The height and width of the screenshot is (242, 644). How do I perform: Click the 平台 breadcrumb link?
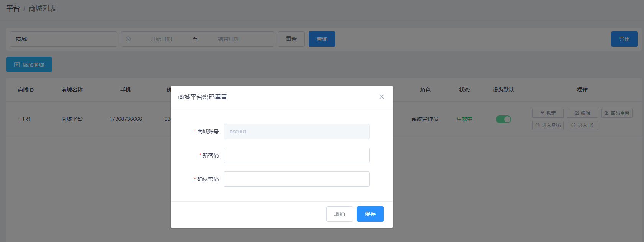13,8
